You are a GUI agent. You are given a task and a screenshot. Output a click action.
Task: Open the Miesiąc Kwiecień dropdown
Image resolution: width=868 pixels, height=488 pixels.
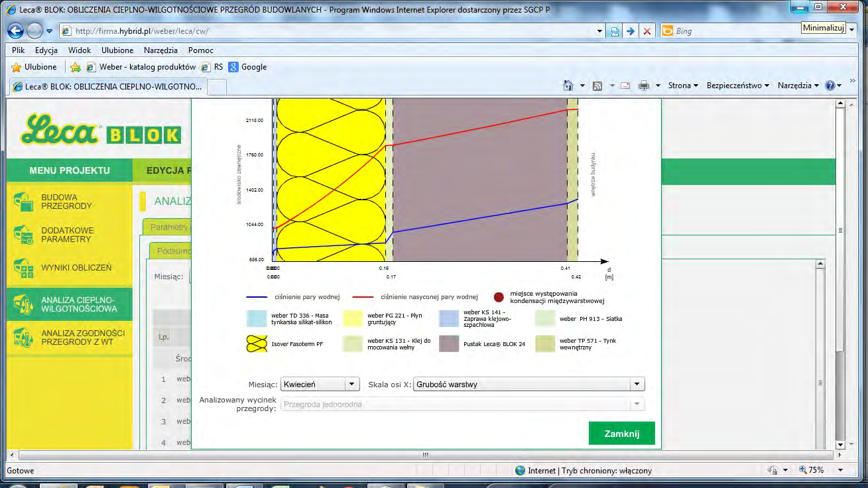320,385
